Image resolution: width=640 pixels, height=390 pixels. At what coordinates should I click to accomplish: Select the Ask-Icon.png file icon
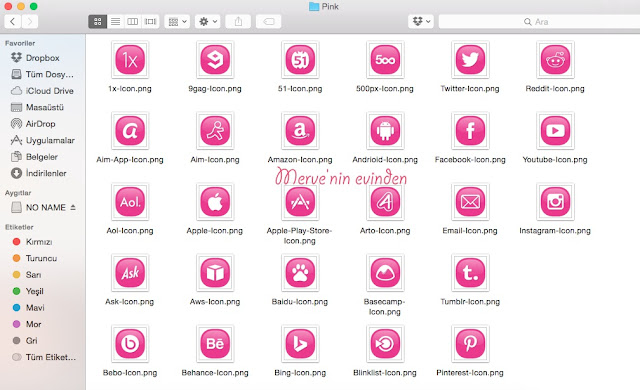[x=130, y=273]
